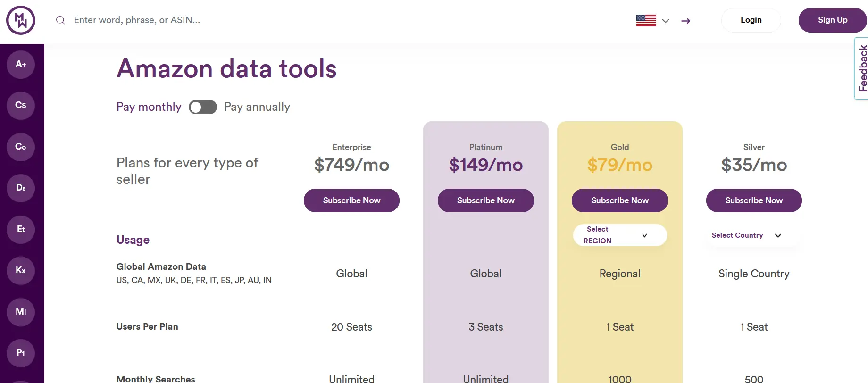This screenshot has height=383, width=868.
Task: Expand the country flag dropdown chevron
Action: click(666, 21)
